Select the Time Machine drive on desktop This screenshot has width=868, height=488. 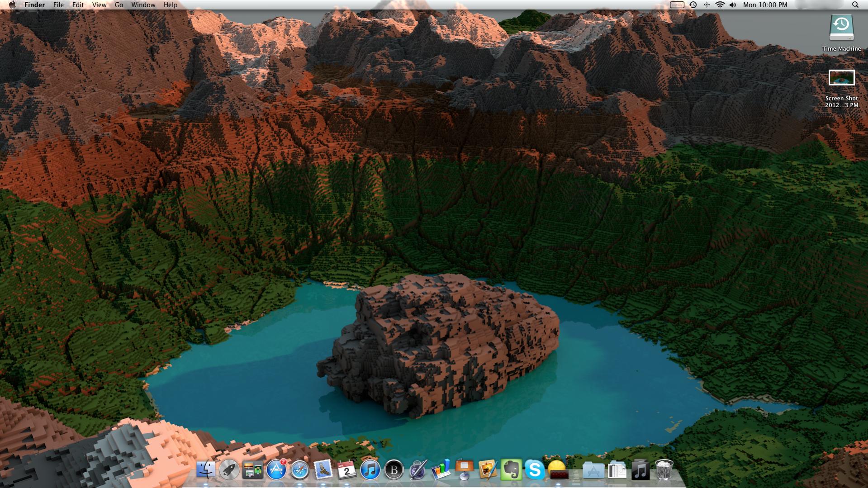click(841, 28)
